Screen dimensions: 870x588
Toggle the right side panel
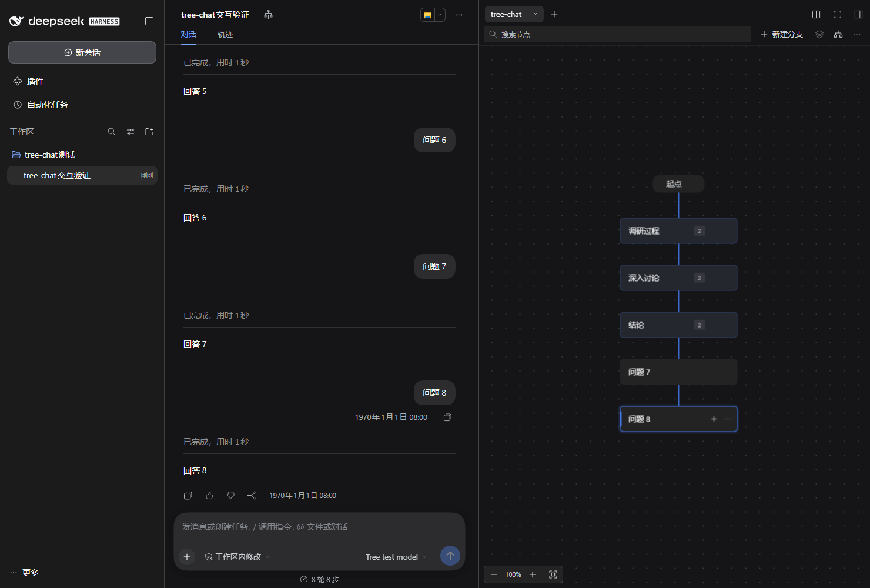coord(859,14)
